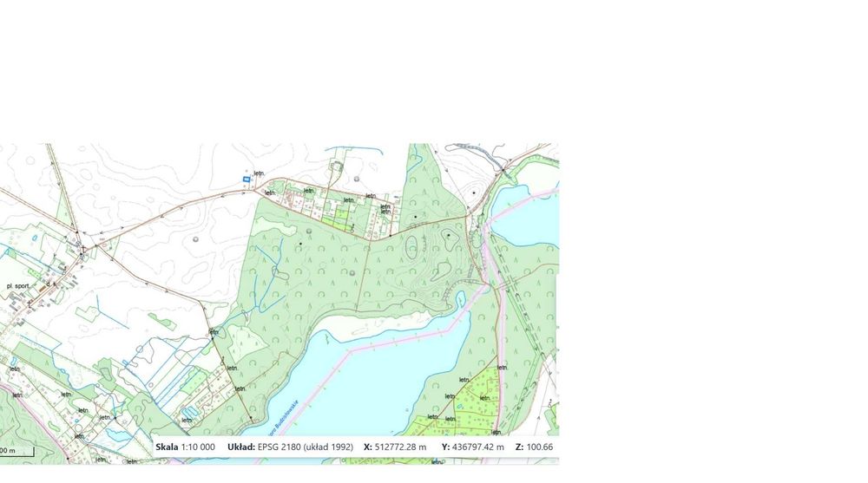Click the map scale bar
This screenshot has width=868, height=483.
click(17, 452)
